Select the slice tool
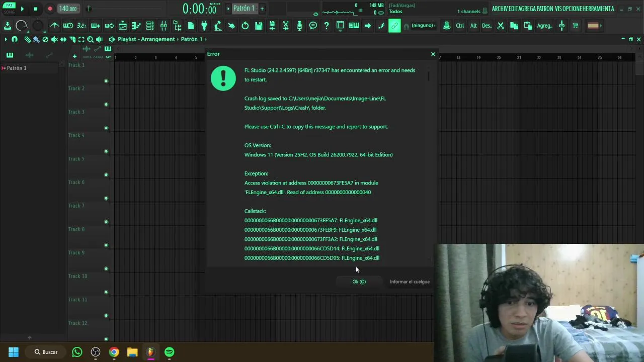Screen dimensions: 644x362 point(72,39)
